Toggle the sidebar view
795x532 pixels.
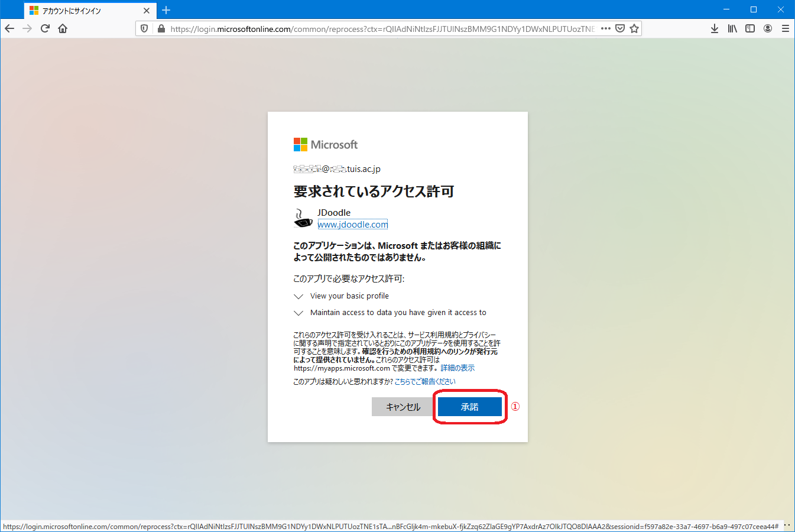point(750,28)
